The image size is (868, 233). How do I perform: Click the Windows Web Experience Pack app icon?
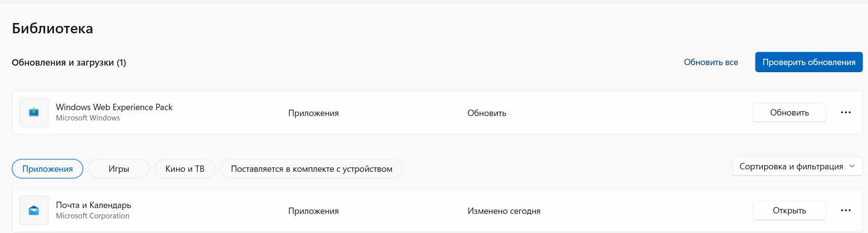[x=34, y=113]
